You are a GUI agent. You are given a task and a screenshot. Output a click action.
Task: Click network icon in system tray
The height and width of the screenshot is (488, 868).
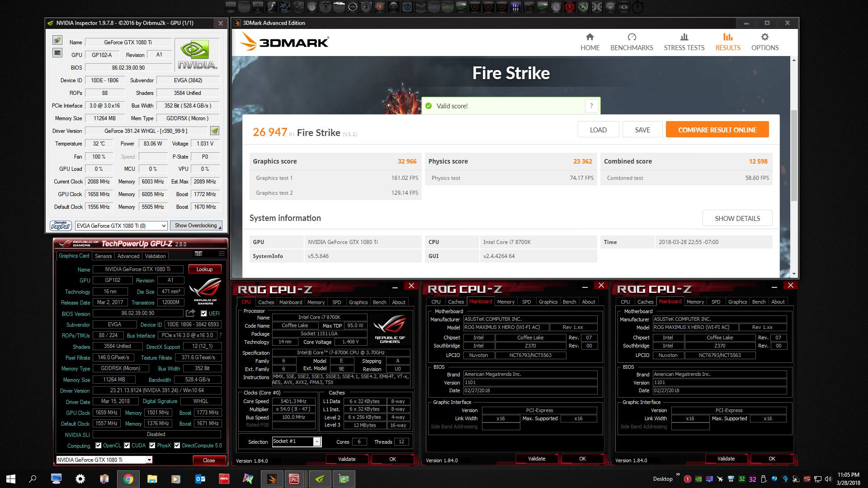pos(818,479)
